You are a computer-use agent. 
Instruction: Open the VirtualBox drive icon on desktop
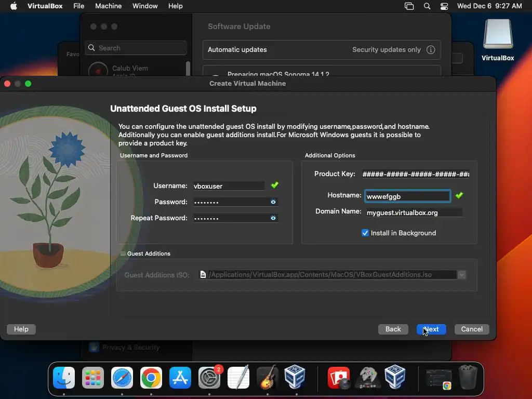coord(498,40)
